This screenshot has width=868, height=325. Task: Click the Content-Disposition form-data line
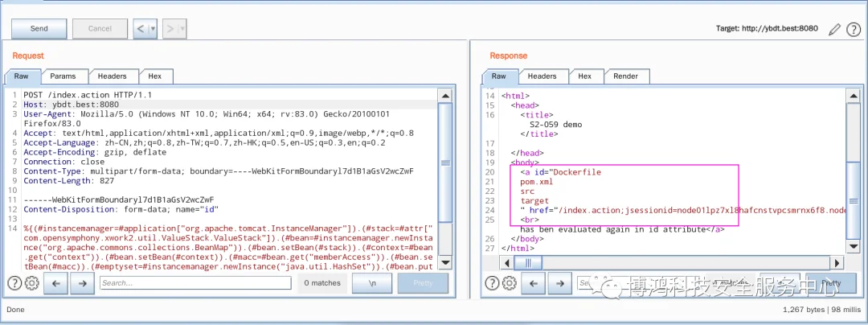(x=121, y=209)
